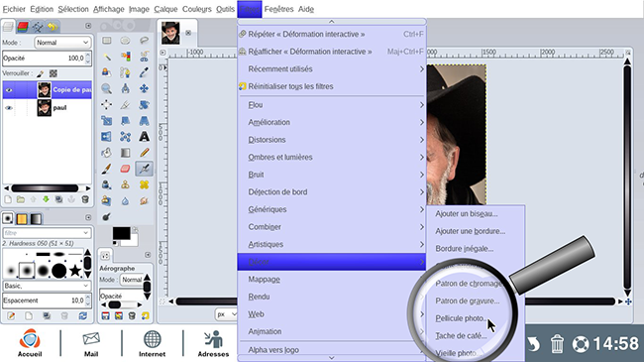Select the Ellipse Select tool
Screen dimensions: 644x362
click(x=125, y=41)
